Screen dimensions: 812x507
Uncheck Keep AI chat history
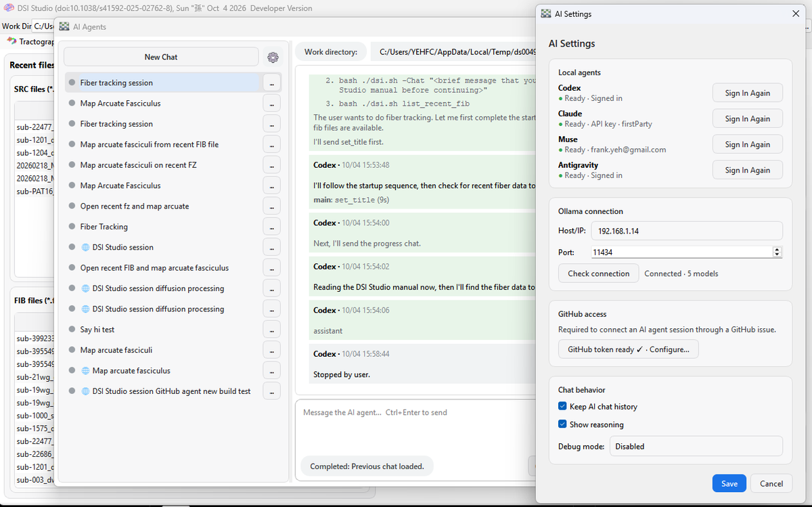pyautogui.click(x=562, y=407)
